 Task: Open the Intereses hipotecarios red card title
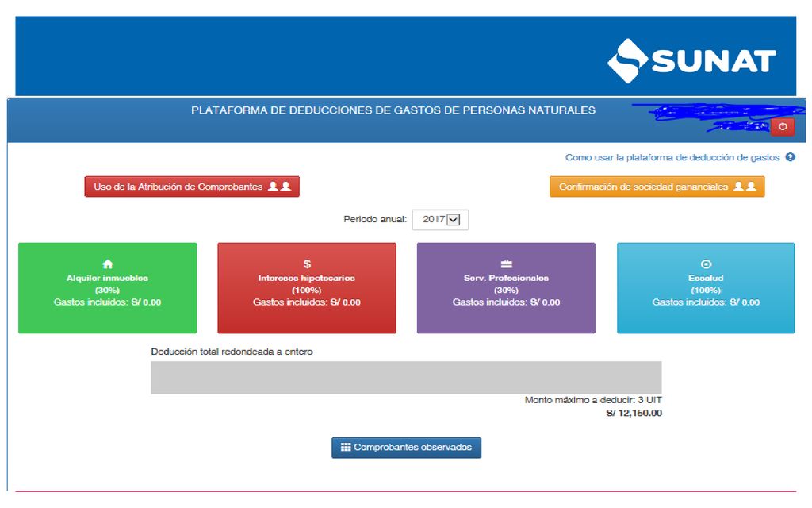click(x=307, y=278)
